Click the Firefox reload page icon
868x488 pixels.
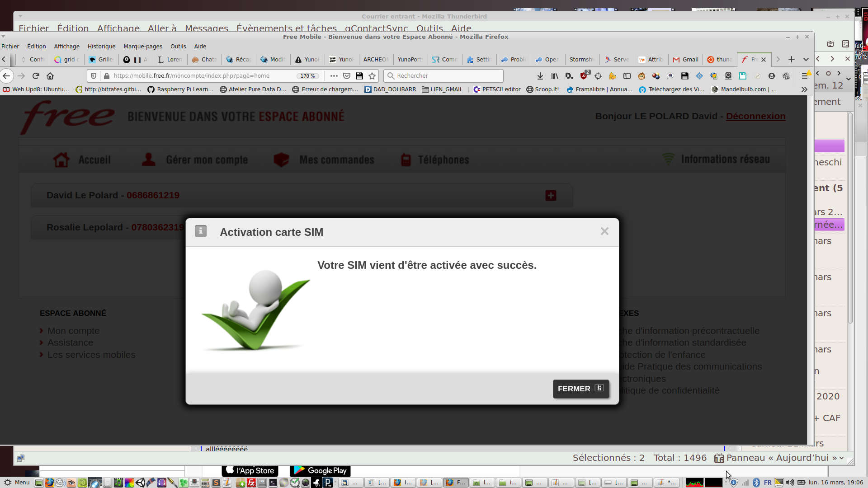coord(36,76)
